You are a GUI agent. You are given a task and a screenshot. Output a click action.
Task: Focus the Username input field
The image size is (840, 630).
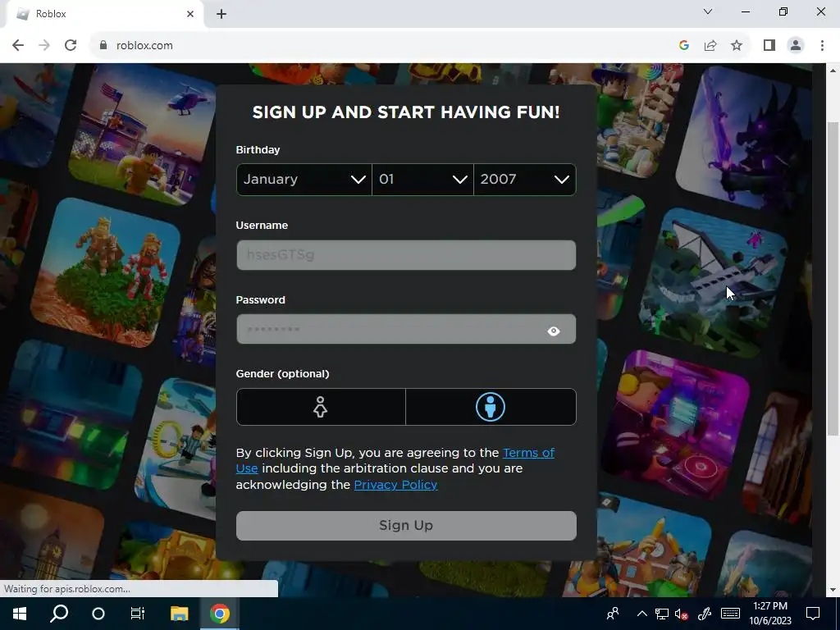coord(406,255)
